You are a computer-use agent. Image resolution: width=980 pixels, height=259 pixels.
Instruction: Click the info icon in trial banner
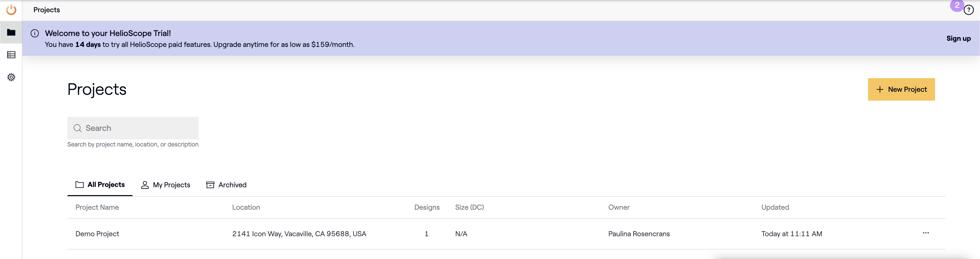(35, 33)
